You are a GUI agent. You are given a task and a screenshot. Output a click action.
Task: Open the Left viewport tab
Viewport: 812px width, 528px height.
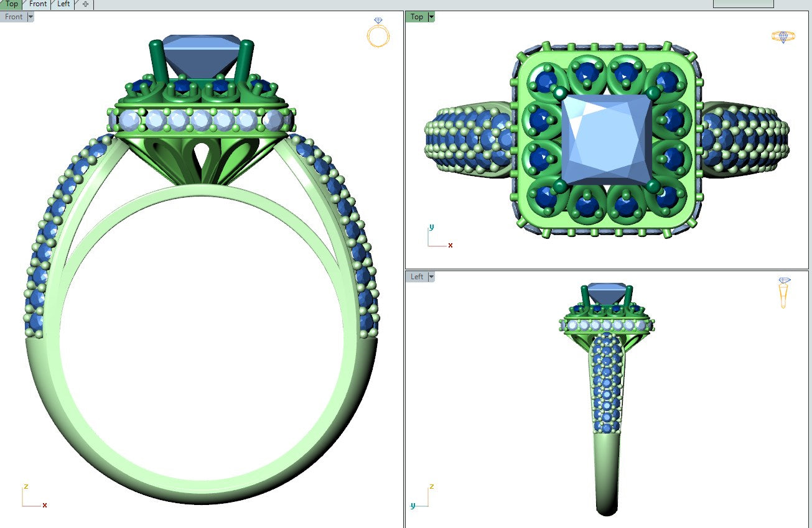coord(63,4)
